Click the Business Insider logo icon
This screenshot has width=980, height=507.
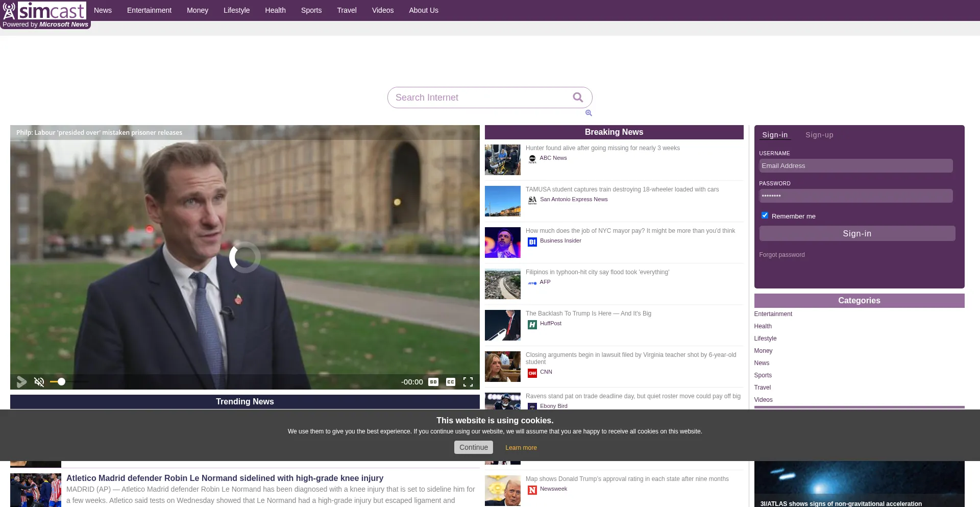click(x=532, y=242)
